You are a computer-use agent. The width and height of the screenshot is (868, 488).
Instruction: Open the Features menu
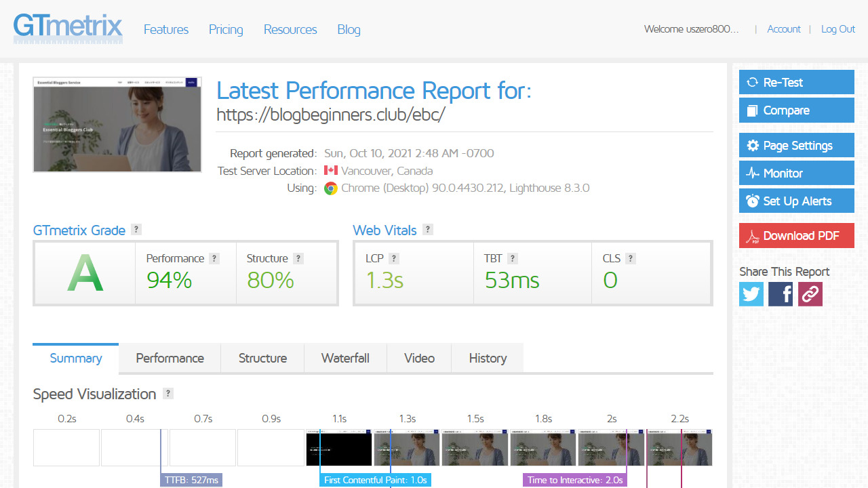(x=166, y=29)
